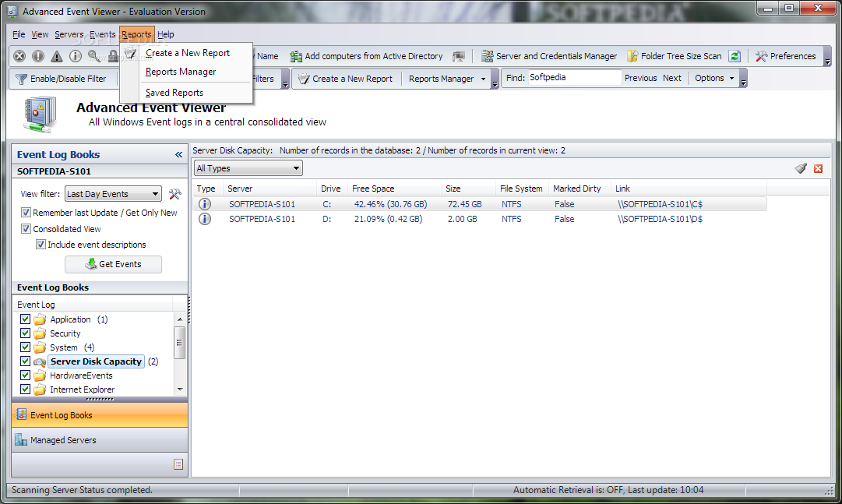Click the funnel icon of Enable/Disable Filter
This screenshot has height=504, width=842.
click(x=22, y=79)
